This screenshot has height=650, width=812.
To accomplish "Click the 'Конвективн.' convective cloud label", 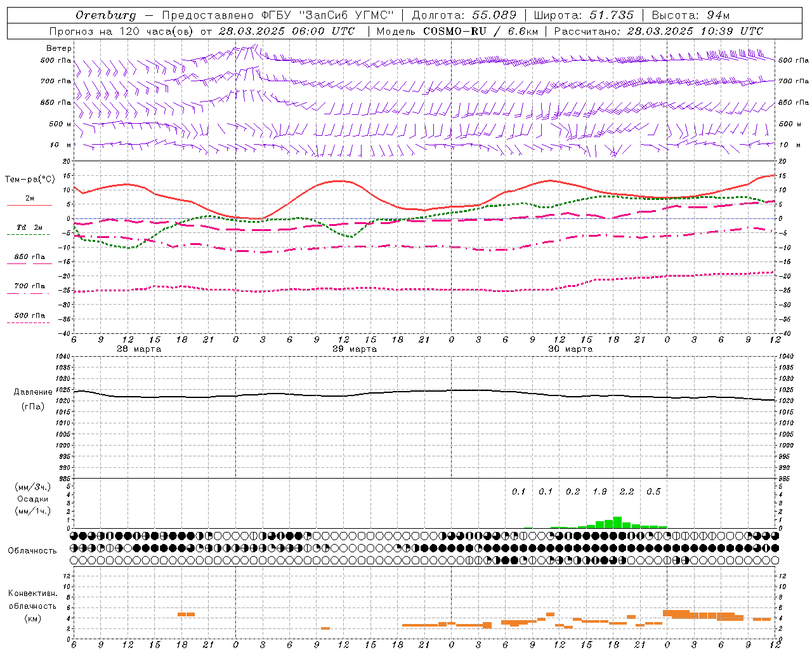I will point(33,594).
